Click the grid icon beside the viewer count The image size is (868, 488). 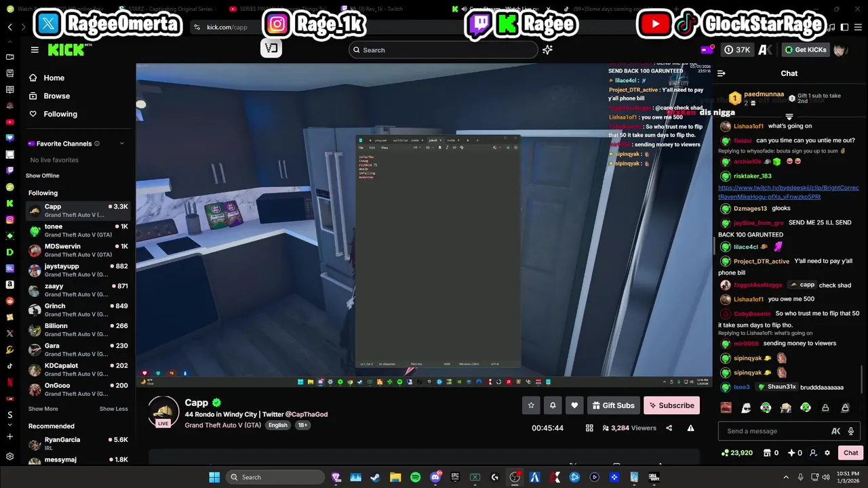click(x=589, y=428)
